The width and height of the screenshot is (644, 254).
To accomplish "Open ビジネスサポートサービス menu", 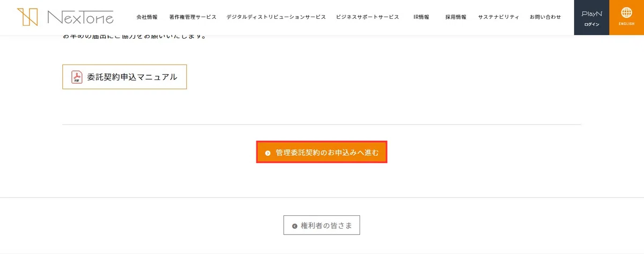I will click(x=368, y=17).
